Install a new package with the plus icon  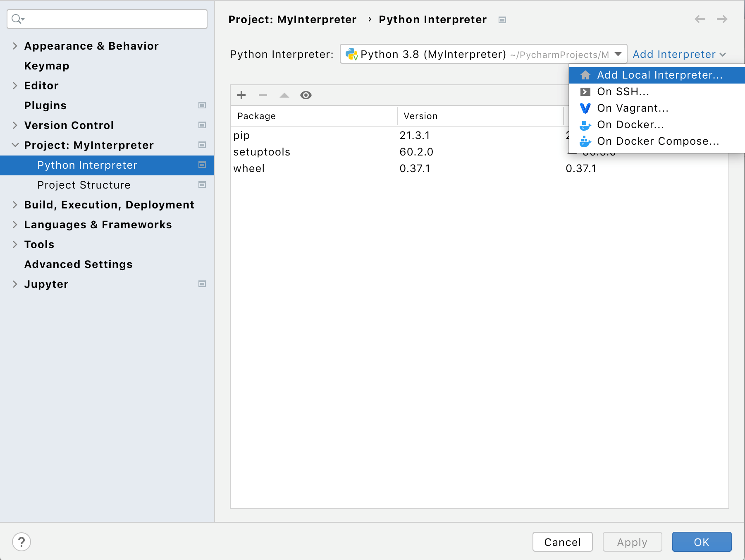(x=241, y=95)
